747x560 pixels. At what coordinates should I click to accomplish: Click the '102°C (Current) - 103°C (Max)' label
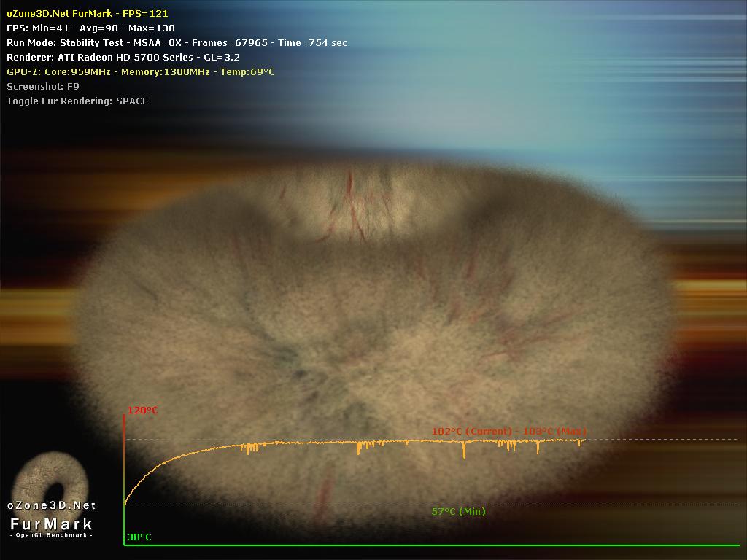pos(508,432)
